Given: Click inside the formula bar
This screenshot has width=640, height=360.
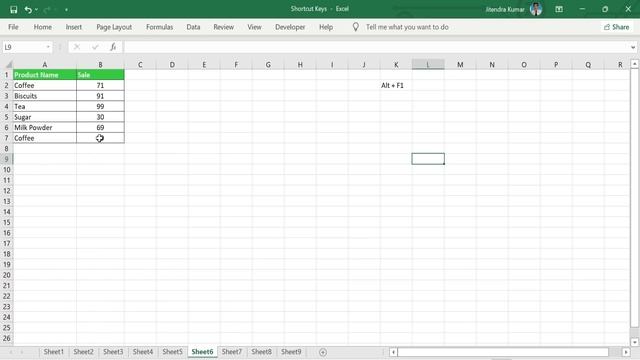Looking at the screenshot, I should 376,47.
